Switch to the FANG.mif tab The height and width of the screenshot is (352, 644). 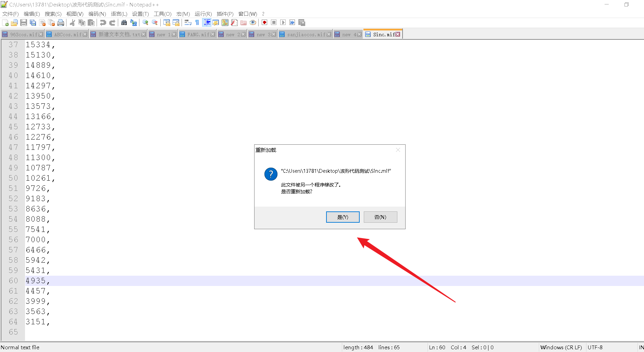[x=198, y=35]
